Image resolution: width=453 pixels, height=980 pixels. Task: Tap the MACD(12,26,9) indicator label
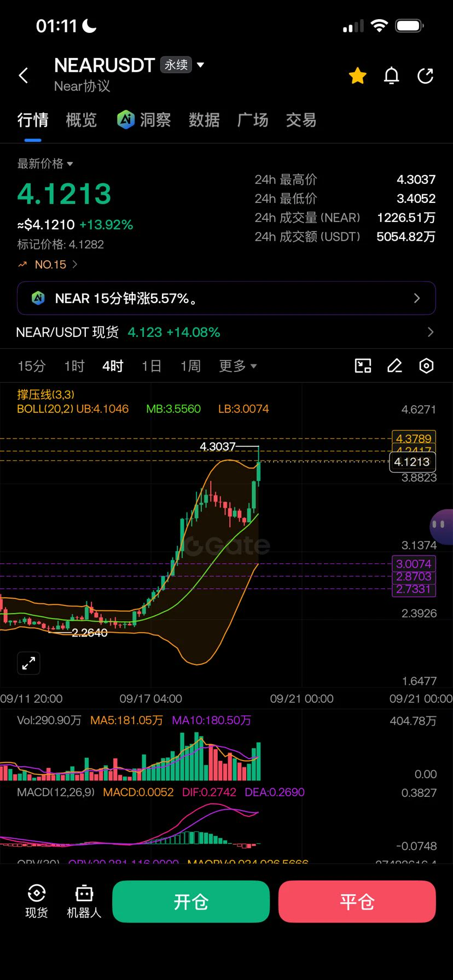point(56,792)
